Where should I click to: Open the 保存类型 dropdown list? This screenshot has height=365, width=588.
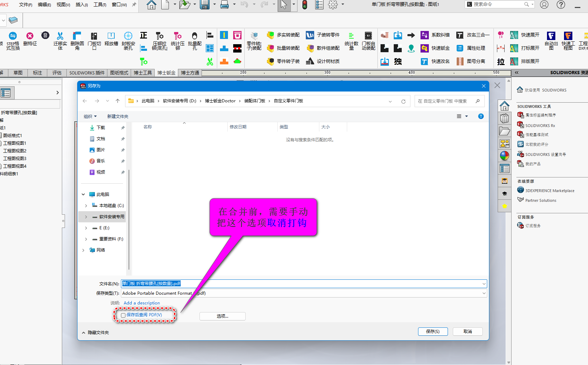tap(484, 293)
